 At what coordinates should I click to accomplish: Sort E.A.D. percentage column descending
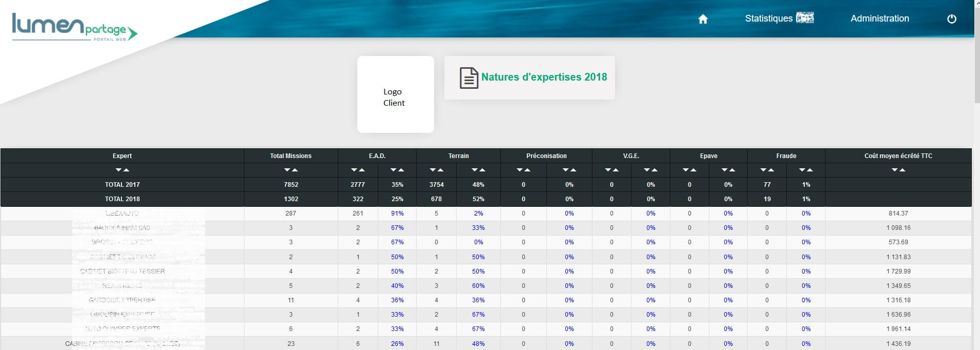tap(394, 170)
